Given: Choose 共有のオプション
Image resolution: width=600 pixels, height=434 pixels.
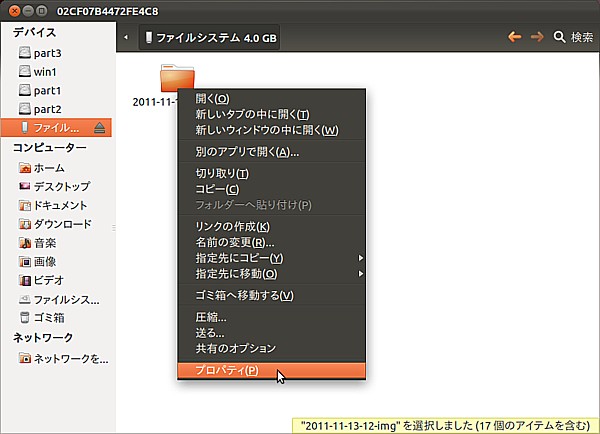Looking at the screenshot, I should point(272,348).
